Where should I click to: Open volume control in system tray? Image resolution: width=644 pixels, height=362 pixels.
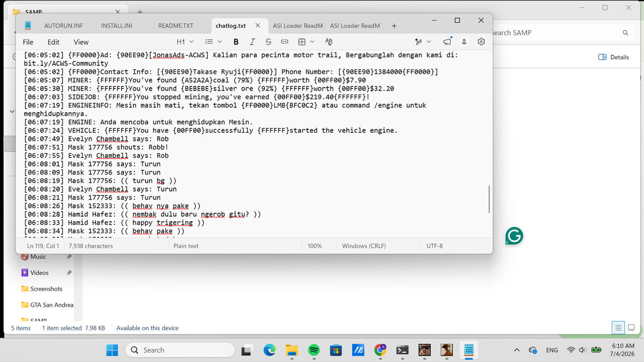point(583,350)
